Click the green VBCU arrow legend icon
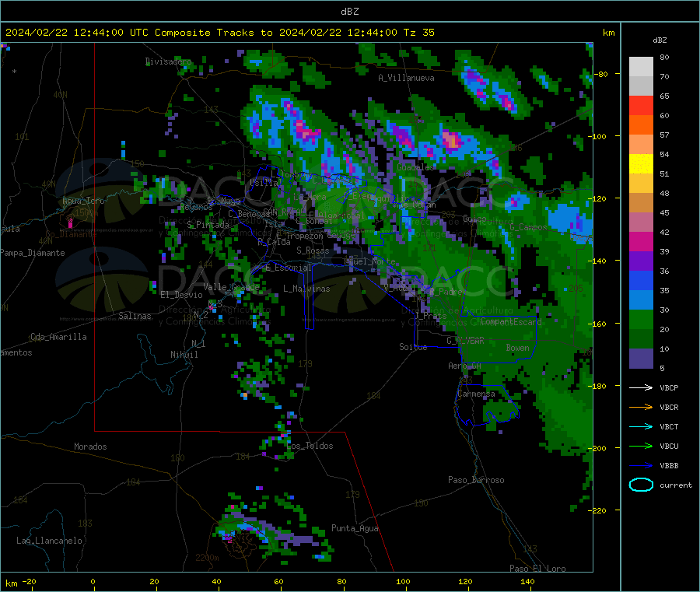 click(641, 446)
